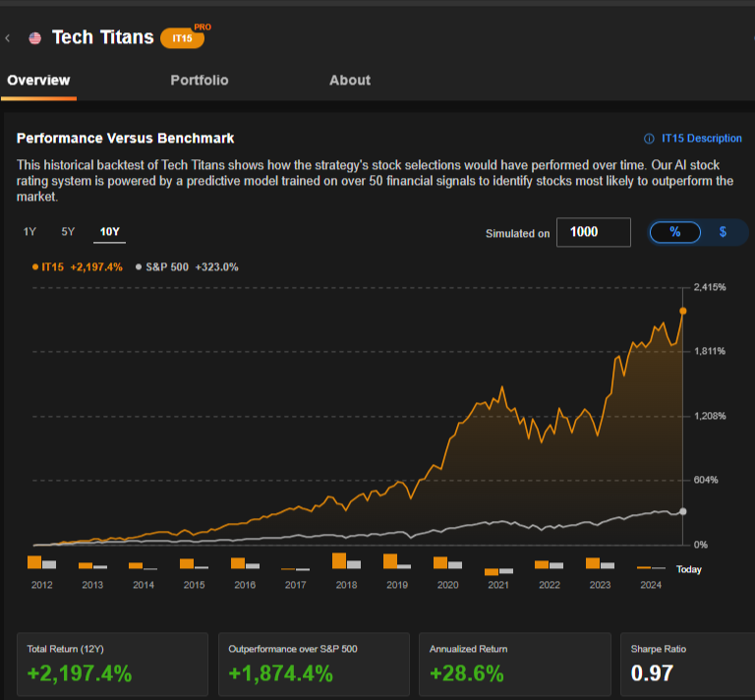Click the gray S&P 500 legend dot
755x700 pixels.
pos(139,266)
